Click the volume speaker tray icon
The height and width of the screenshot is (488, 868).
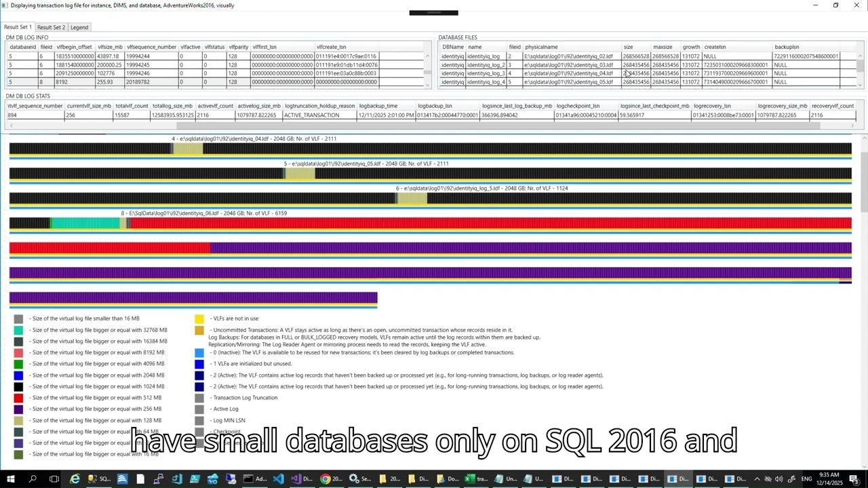coord(778,479)
